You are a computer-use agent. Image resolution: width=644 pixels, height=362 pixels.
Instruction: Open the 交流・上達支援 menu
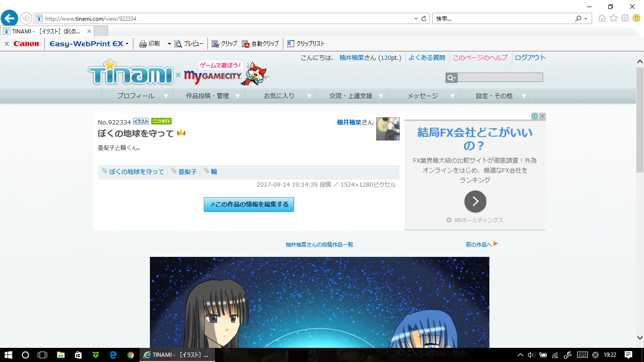tap(352, 96)
